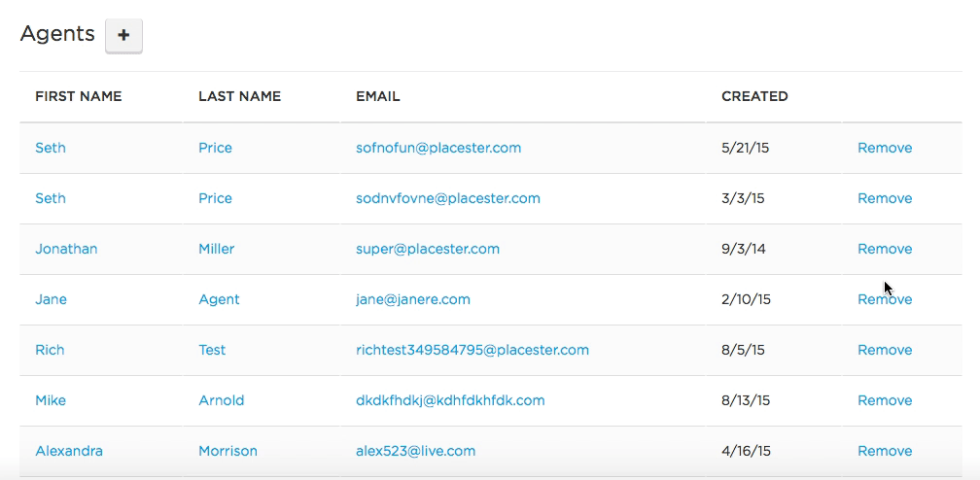Select created date 8/5/15
This screenshot has width=980, height=480.
pyautogui.click(x=743, y=351)
